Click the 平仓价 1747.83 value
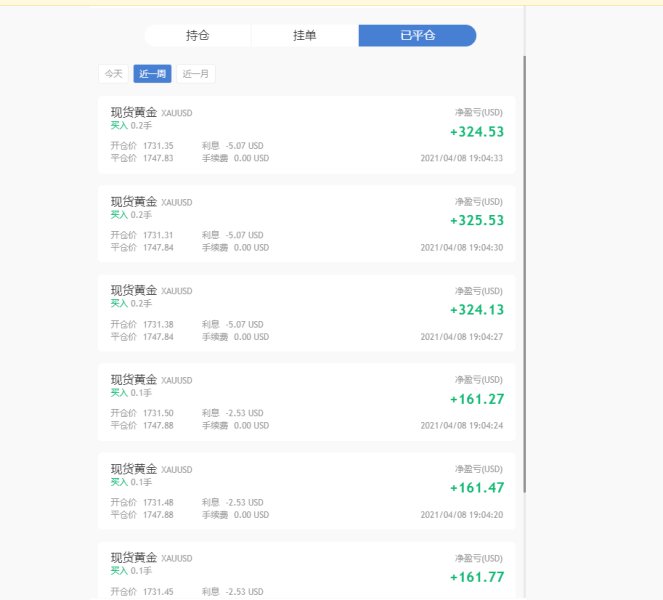663x600 pixels. pos(158,158)
